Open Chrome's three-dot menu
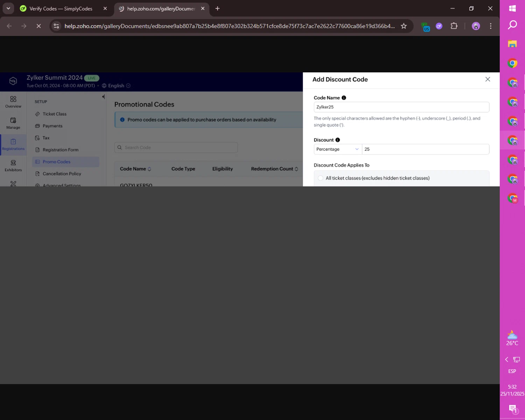 pos(491,26)
